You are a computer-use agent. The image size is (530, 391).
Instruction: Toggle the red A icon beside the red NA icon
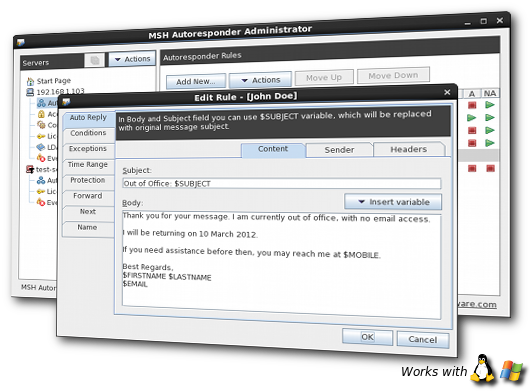tap(472, 168)
